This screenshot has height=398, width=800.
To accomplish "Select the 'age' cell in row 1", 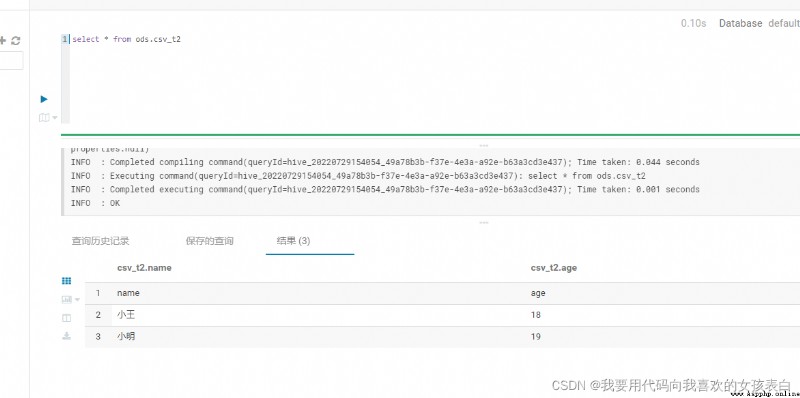I will [x=538, y=293].
